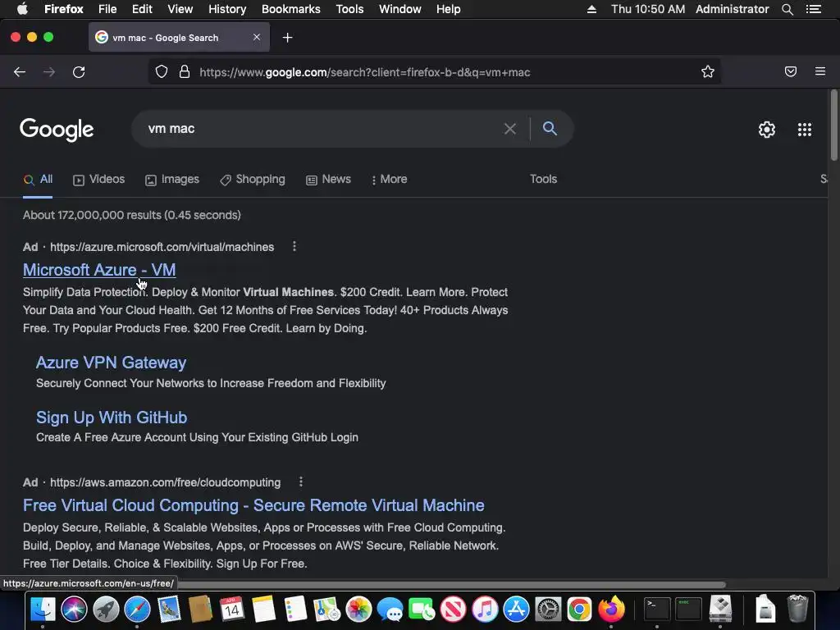Clear the search box with X icon
Image resolution: width=840 pixels, height=630 pixels.
pos(510,129)
